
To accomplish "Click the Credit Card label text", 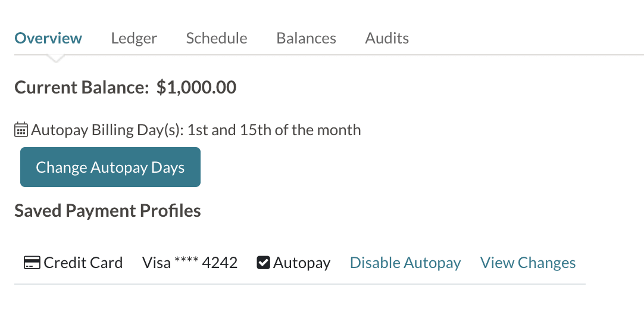I will click(x=83, y=263).
